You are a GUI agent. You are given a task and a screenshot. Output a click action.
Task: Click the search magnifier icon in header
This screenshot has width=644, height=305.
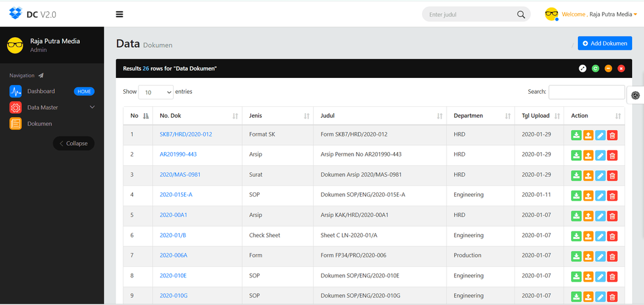[x=521, y=14]
